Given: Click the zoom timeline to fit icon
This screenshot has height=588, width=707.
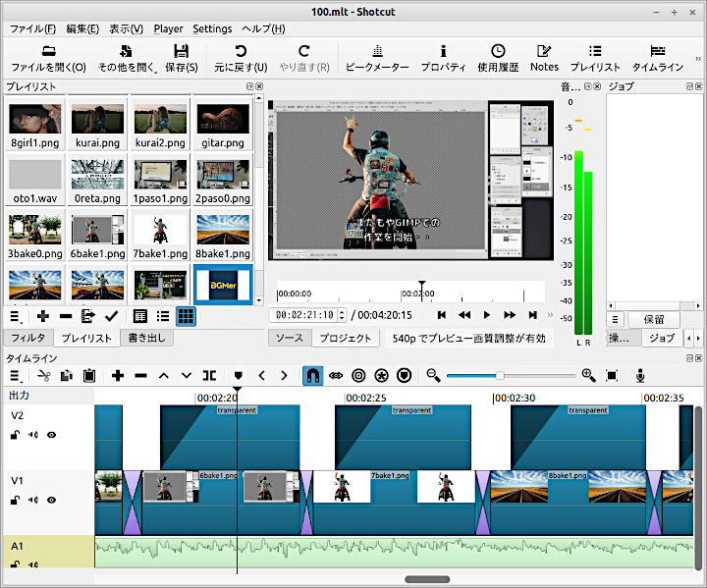Looking at the screenshot, I should click(x=612, y=375).
